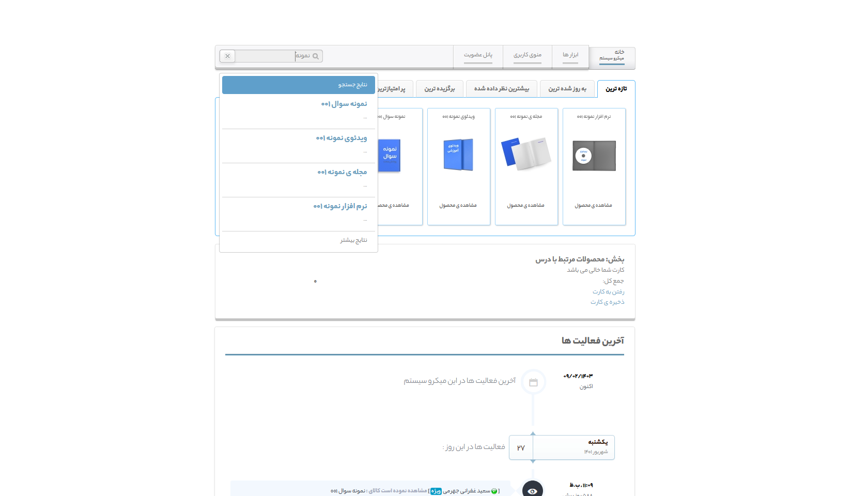
Task: Open the منوی کاربری menu
Action: click(527, 55)
